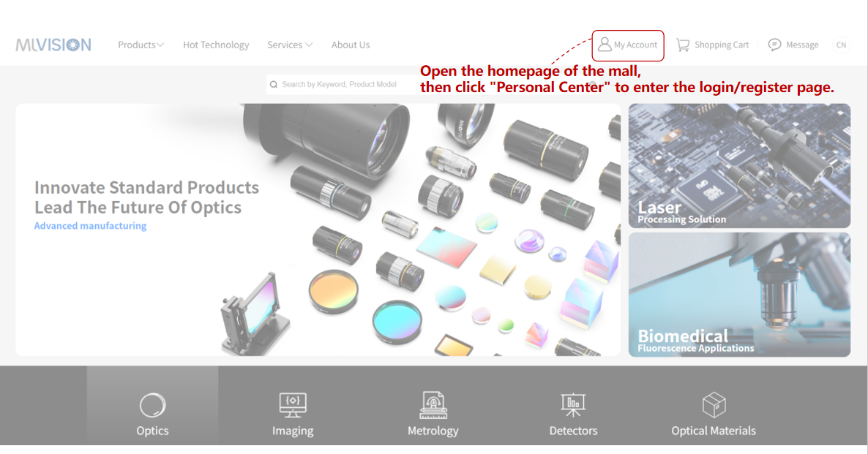This screenshot has height=454, width=868.
Task: Select the Metrology ruler icon
Action: pos(433,405)
